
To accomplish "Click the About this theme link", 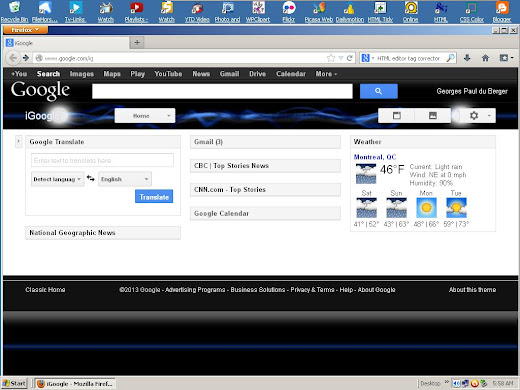I will point(472,289).
